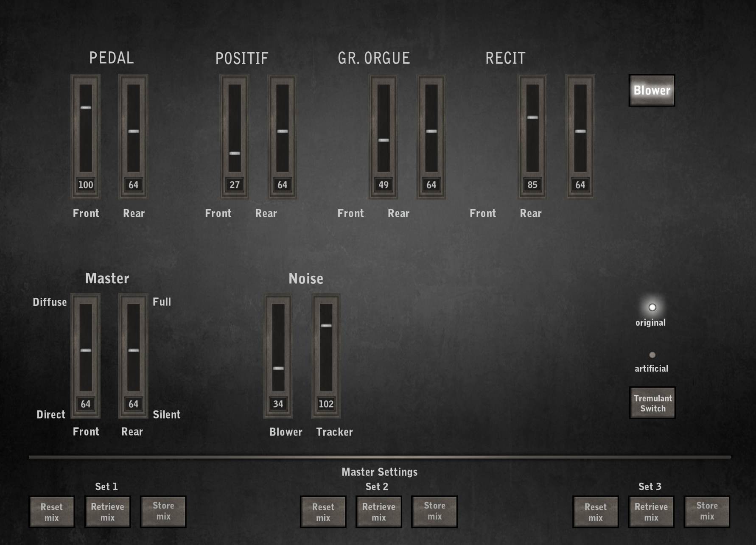Click Reset mix under Set 1
This screenshot has width=756, height=545.
point(51,512)
